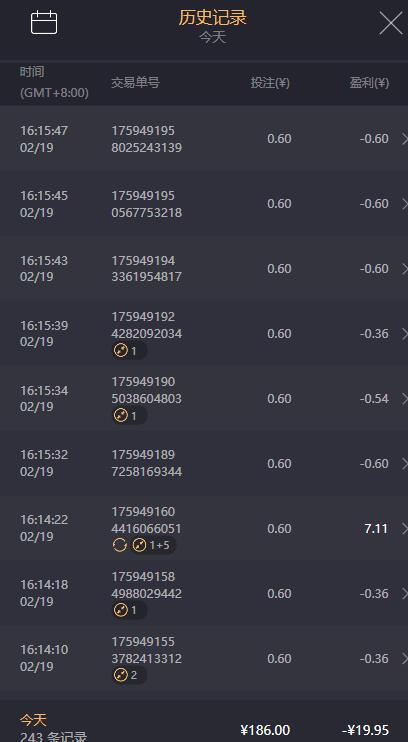The width and height of the screenshot is (408, 742).
Task: Expand details arrow for the 7.11 win record
Action: 404,529
